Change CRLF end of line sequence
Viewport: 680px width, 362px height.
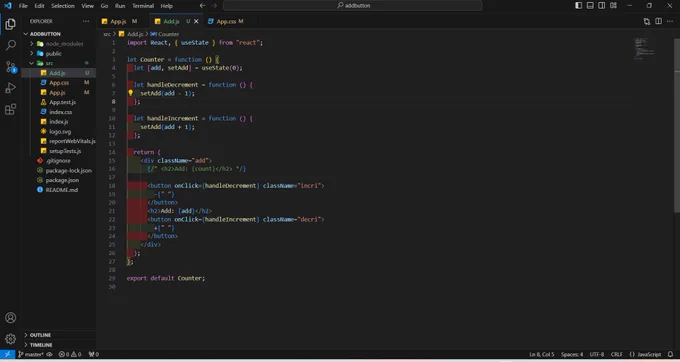coord(617,354)
